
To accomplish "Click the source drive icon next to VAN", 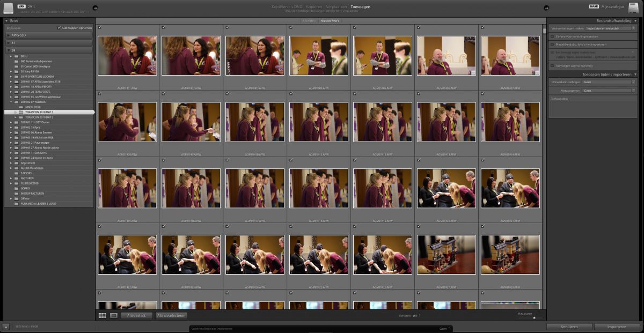I will (9, 8).
